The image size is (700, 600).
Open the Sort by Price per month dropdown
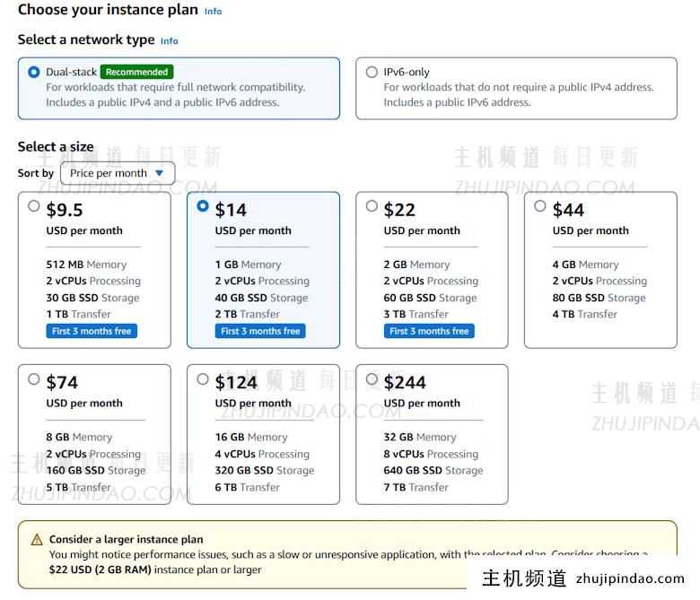pyautogui.click(x=117, y=173)
